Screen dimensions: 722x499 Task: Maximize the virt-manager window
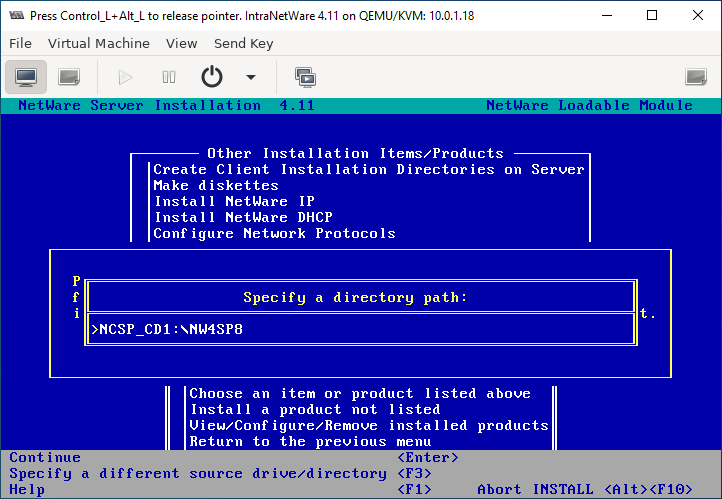[x=652, y=15]
